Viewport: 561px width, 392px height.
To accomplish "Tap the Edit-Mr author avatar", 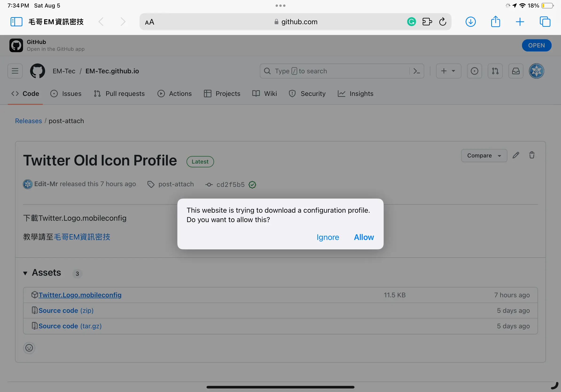I will tap(28, 184).
